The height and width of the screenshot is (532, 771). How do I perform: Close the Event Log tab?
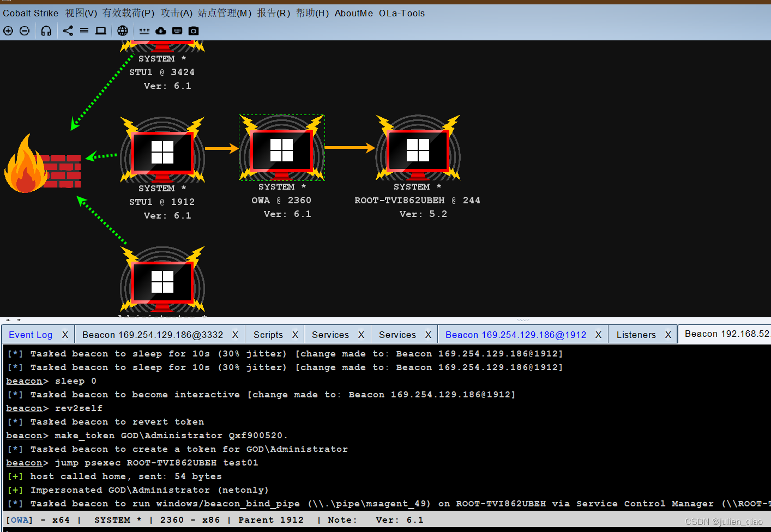65,335
